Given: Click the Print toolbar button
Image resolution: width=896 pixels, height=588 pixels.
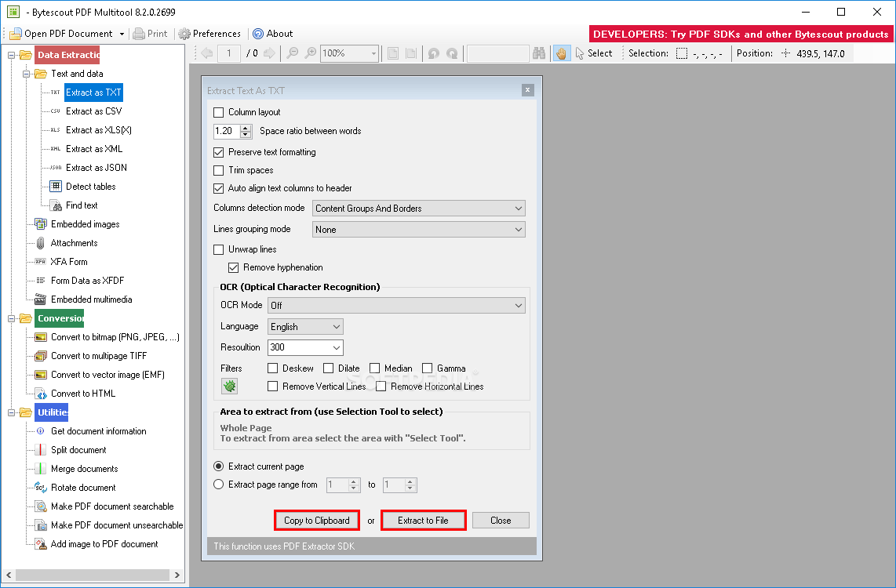Looking at the screenshot, I should coord(151,34).
